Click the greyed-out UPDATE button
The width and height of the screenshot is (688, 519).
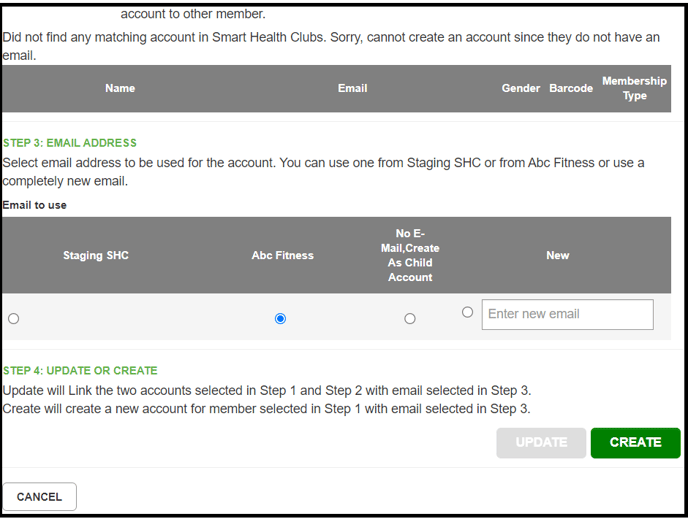tap(541, 443)
